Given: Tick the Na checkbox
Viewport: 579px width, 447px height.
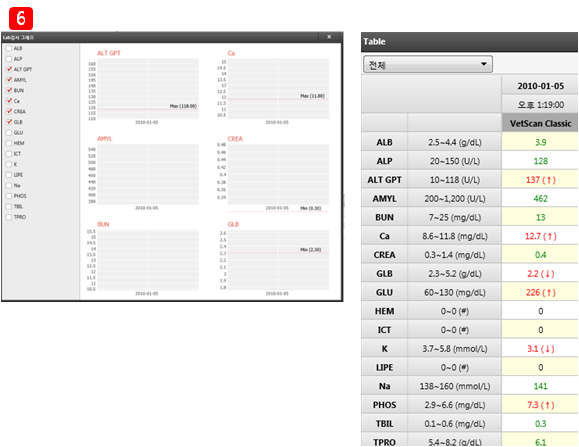Looking at the screenshot, I should [9, 185].
